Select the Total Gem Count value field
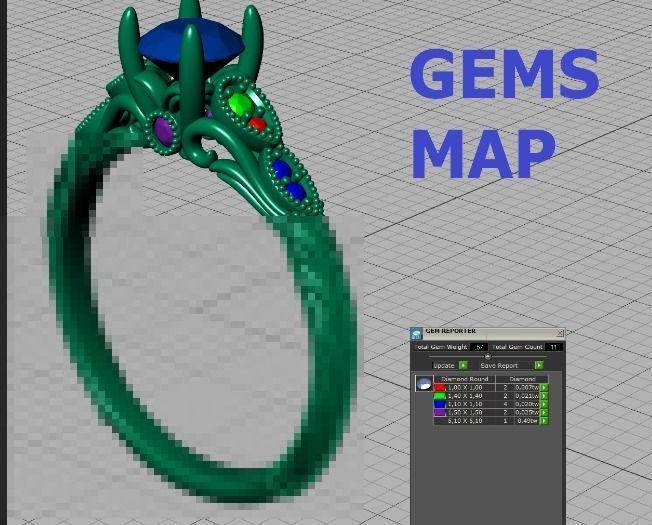The image size is (652, 525). 554,347
